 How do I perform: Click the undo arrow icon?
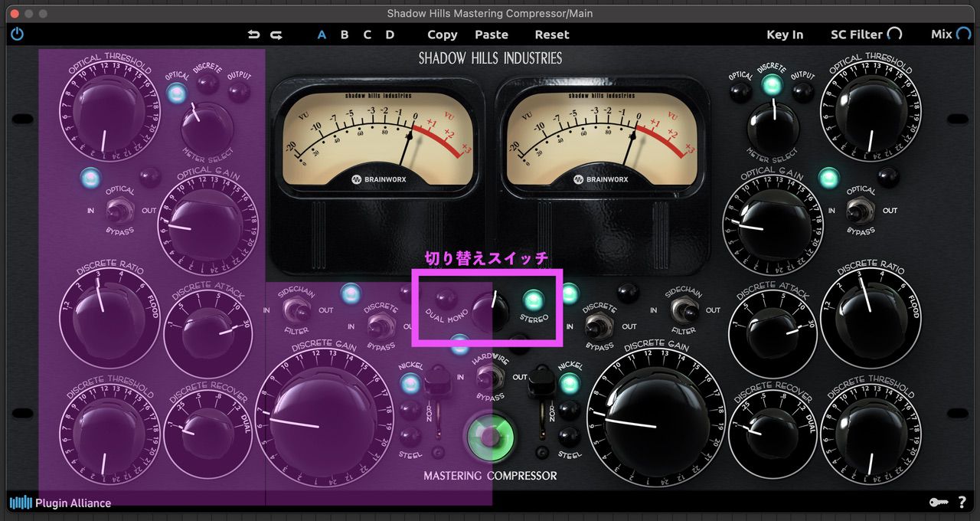(x=254, y=34)
